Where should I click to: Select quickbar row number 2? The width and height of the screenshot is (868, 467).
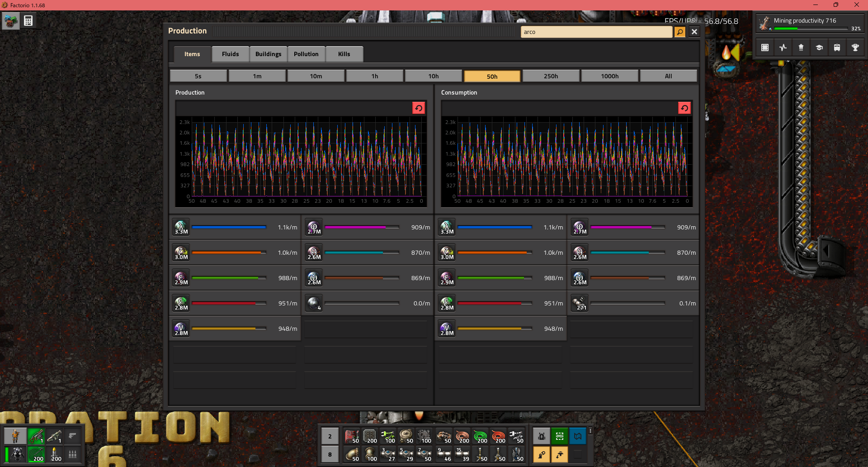pos(330,436)
